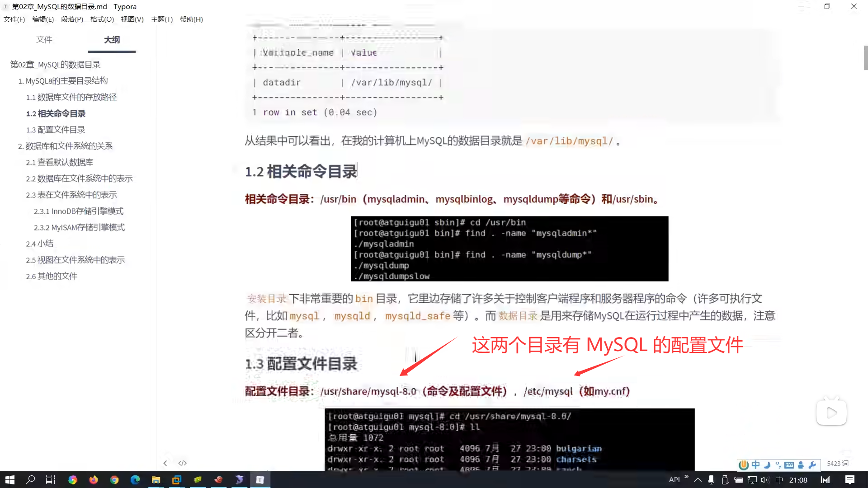This screenshot has height=488, width=868.
Task: Jump to outline item 2.3.1 InnoDB存储引擎模式
Action: (x=79, y=211)
